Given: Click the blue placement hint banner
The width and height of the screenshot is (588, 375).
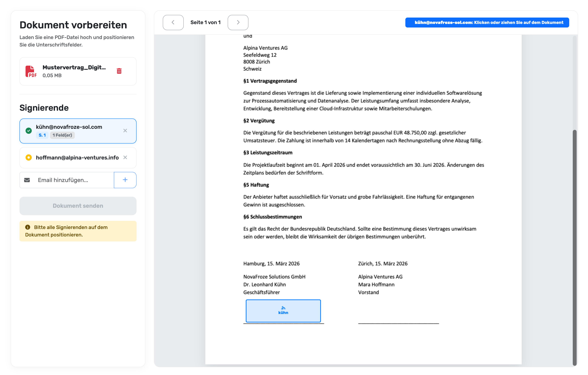Looking at the screenshot, I should (487, 23).
